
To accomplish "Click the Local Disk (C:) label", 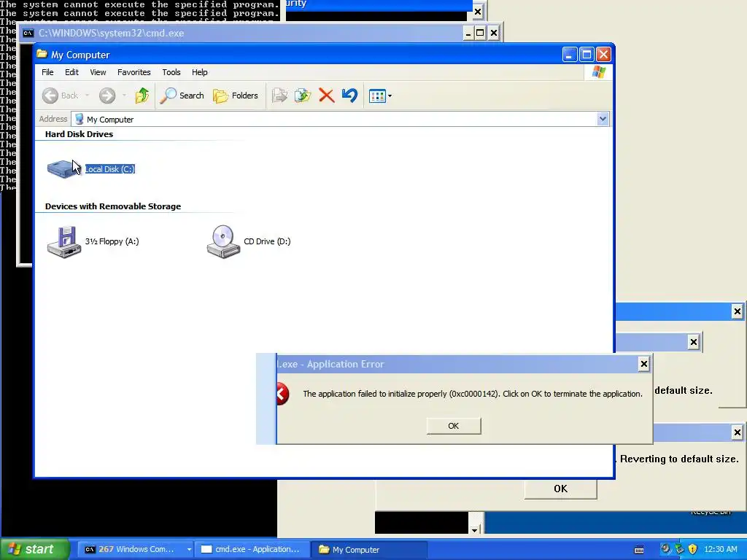I will click(110, 169).
